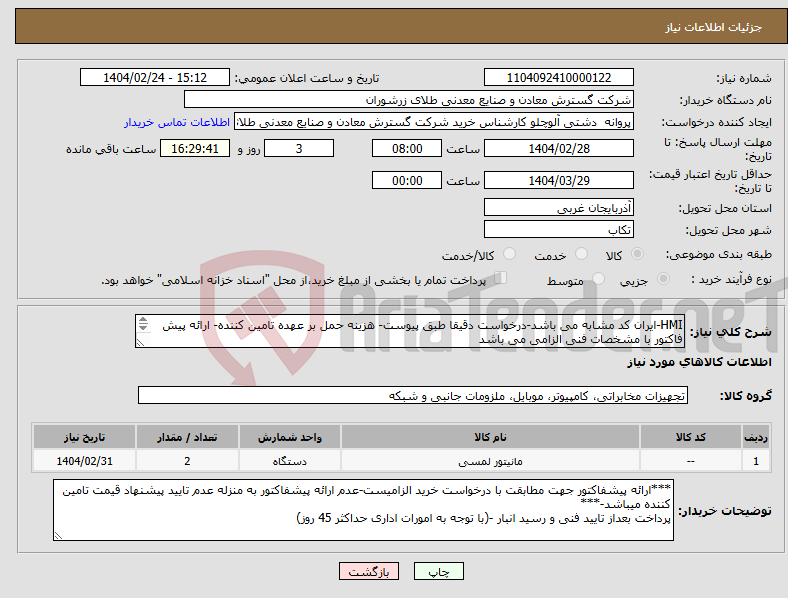
Task: Click the validity time field 00:00
Action: click(x=407, y=180)
